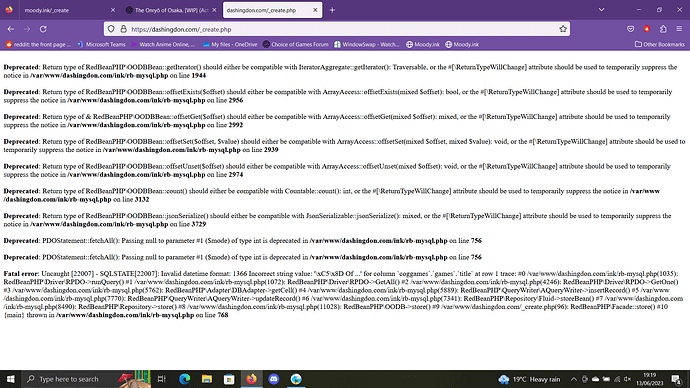The height and width of the screenshot is (388, 690).
Task: Show hidden system tray icons
Action: (573, 379)
